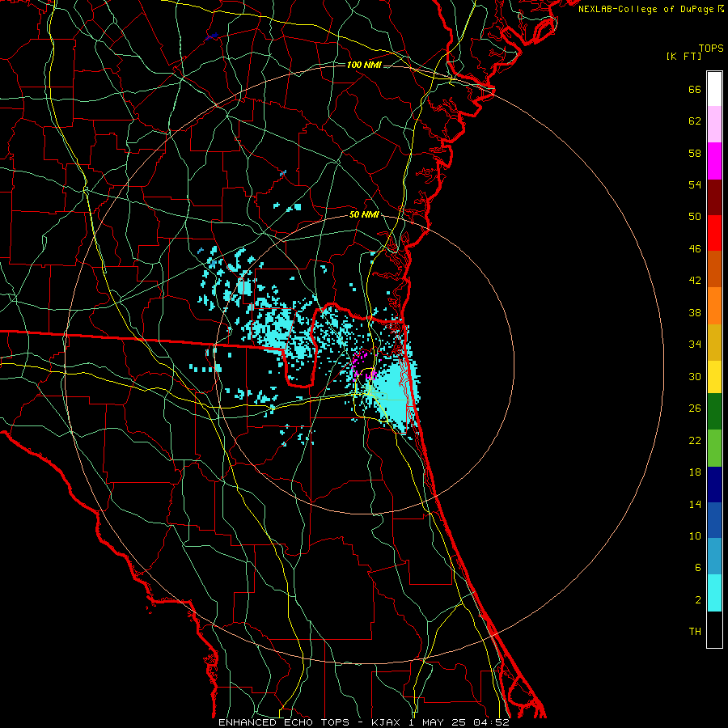Click the amber-gold legend swatch
The width and height of the screenshot is (728, 728).
714,342
